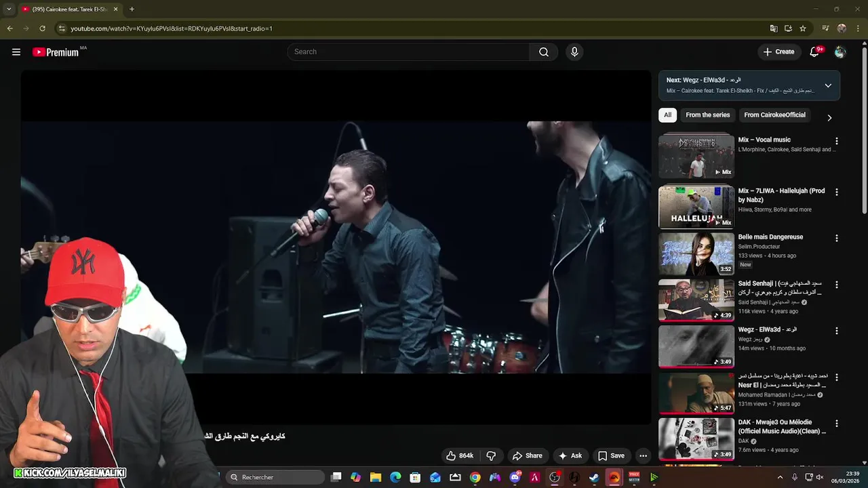Click the main video player to pause

pos(336,247)
